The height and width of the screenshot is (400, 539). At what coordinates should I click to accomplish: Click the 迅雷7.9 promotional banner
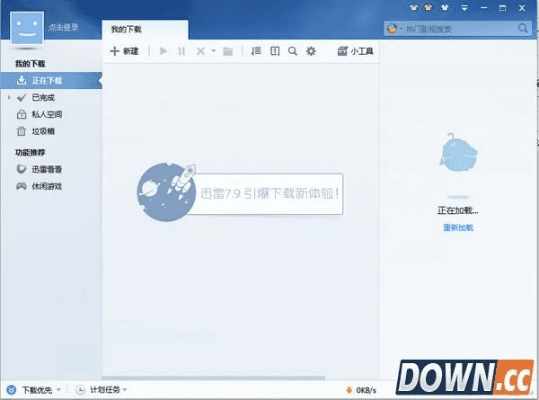(240, 193)
